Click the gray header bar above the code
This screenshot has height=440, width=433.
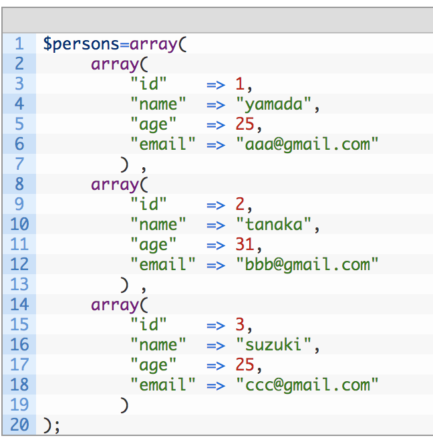217,20
